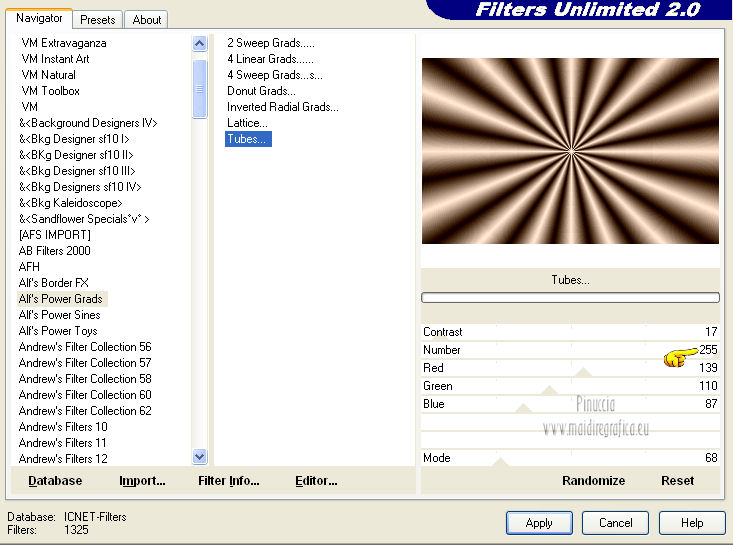Reset the filter settings
The image size is (733, 545).
(677, 481)
